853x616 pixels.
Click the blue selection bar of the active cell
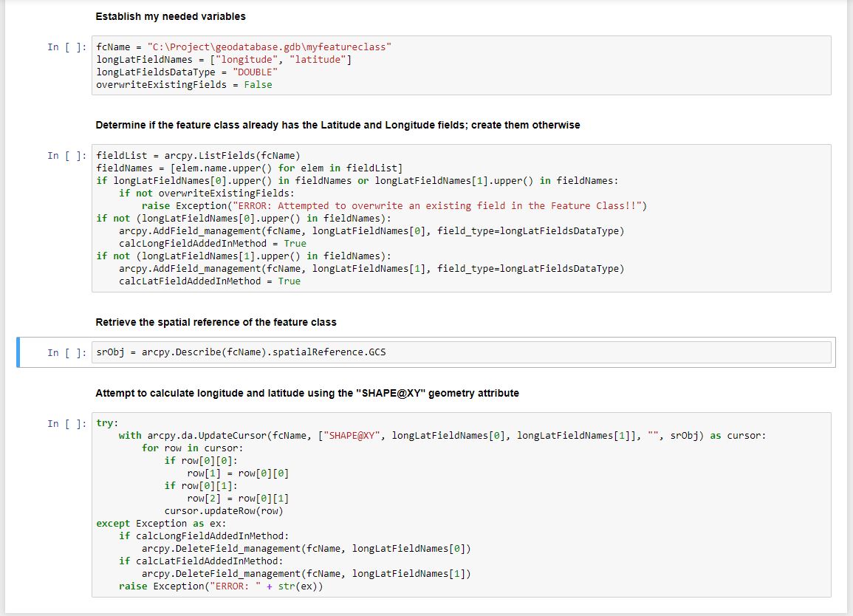[18, 352]
